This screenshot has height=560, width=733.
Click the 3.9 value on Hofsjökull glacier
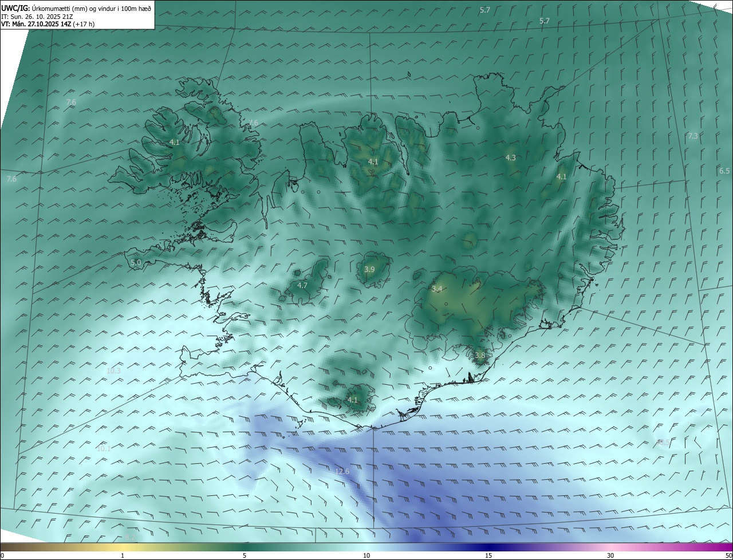pos(369,269)
